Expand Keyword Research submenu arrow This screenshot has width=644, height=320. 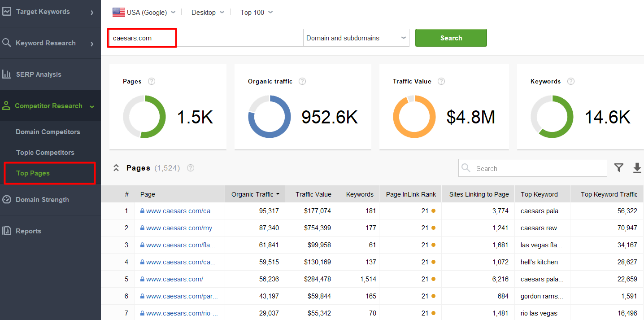(92, 44)
